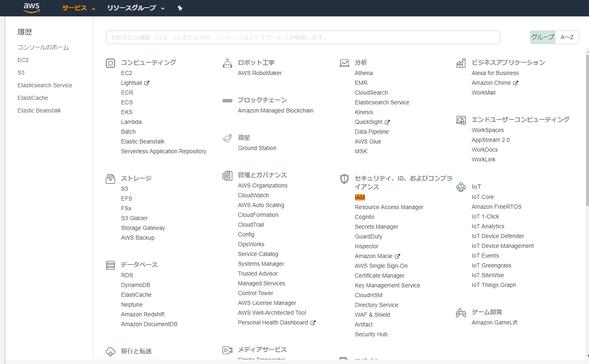This screenshot has height=364, width=589.
Task: Open AWS Glue under Analytics
Action: (368, 141)
